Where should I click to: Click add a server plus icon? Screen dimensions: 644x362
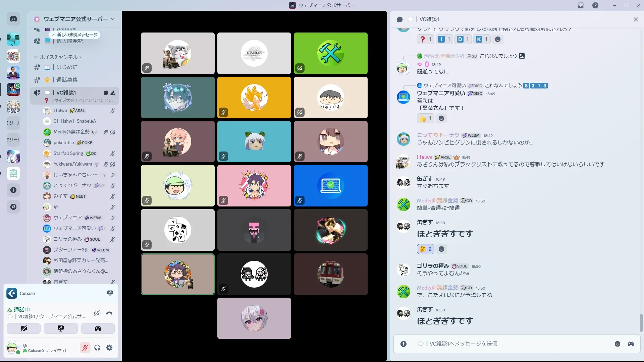[x=13, y=190]
